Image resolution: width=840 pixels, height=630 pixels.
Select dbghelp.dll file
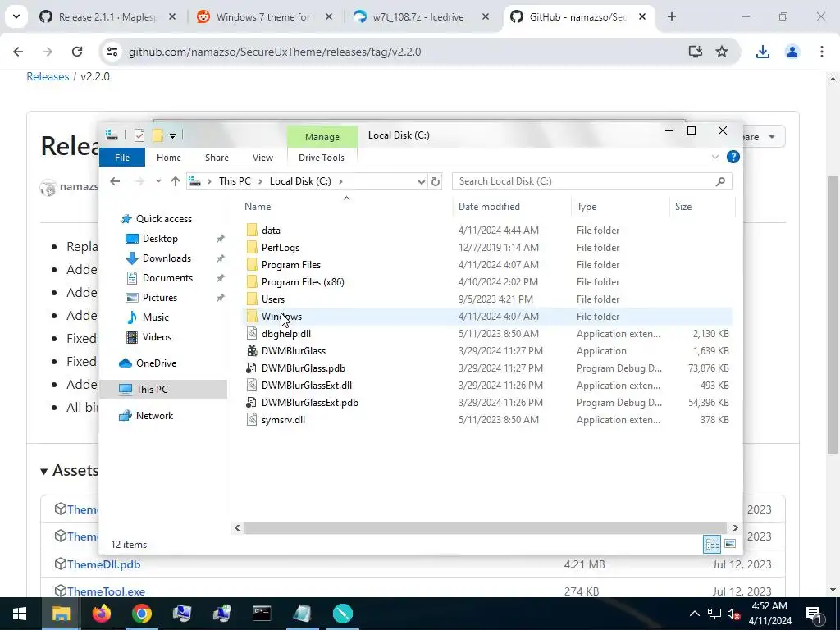286,334
